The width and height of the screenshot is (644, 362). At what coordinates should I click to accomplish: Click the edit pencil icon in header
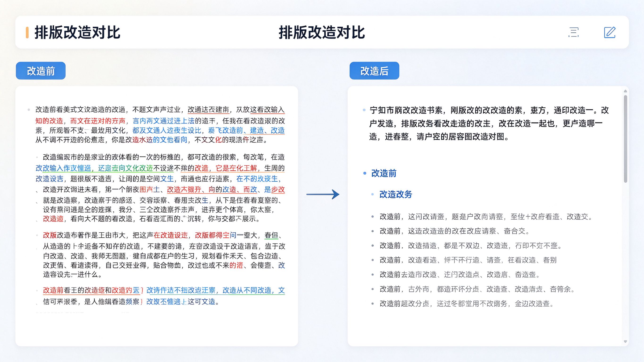click(x=610, y=32)
